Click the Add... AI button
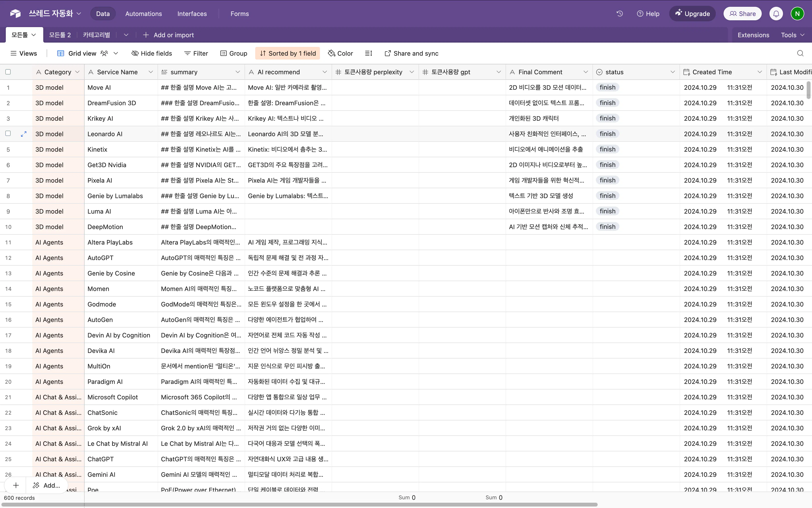Screen dimensions: 812x508 [47, 485]
